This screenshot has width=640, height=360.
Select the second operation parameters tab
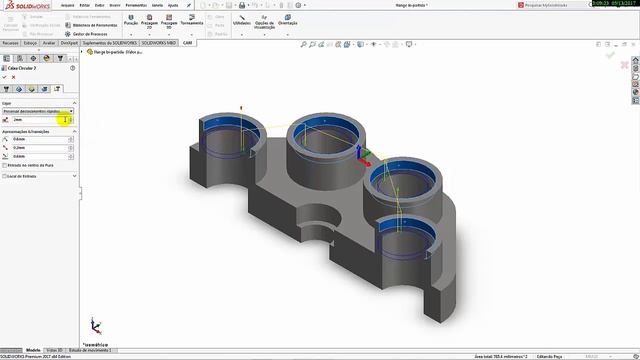(19, 89)
